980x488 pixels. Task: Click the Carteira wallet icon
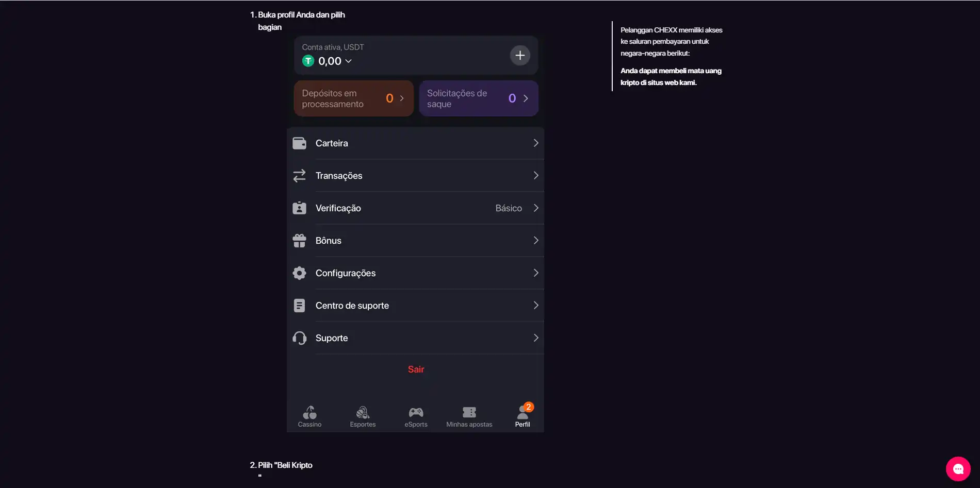click(299, 143)
